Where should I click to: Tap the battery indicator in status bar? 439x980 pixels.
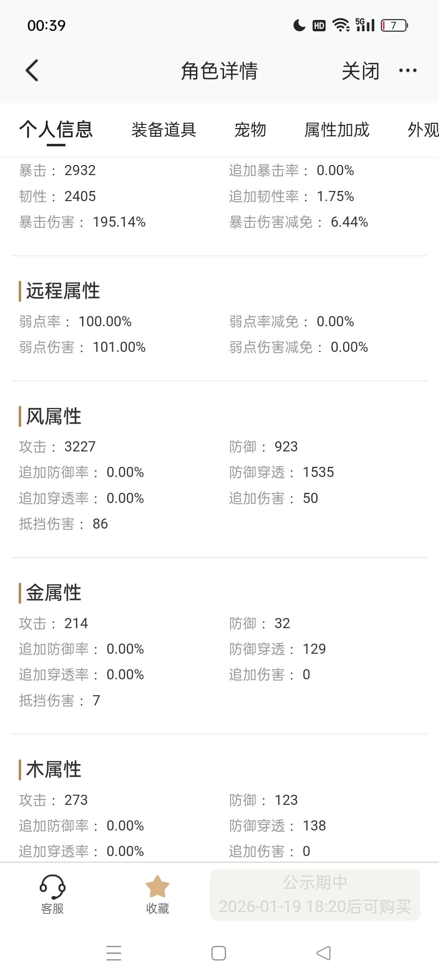(x=394, y=26)
